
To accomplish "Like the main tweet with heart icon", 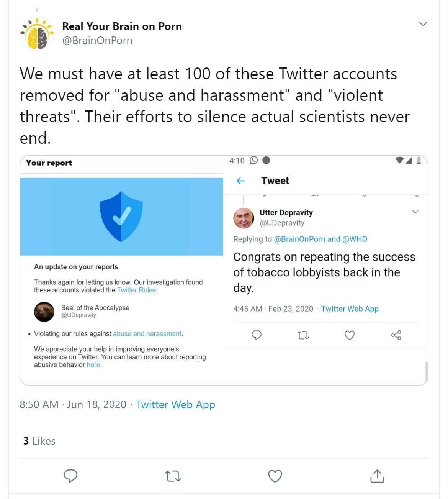I will coord(275,476).
